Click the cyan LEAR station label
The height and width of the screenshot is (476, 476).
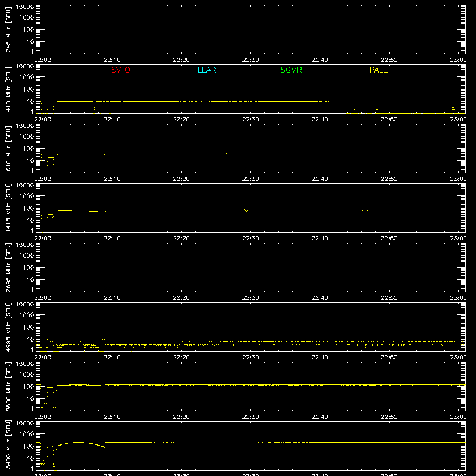(206, 70)
